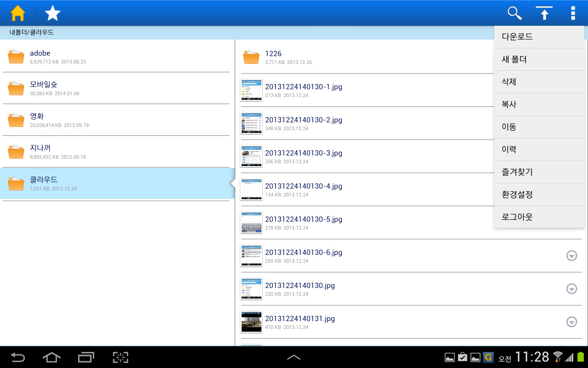Tap the Android back arrow

tap(18, 357)
